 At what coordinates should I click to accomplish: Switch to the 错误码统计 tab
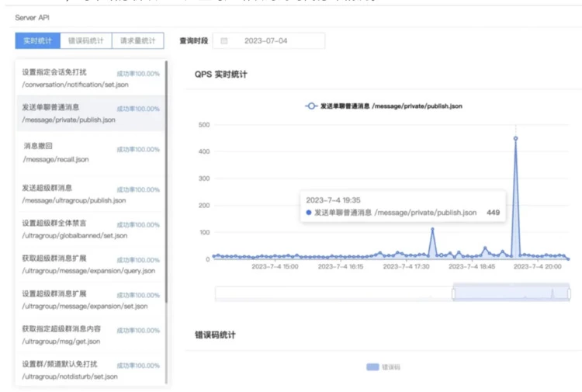(86, 41)
